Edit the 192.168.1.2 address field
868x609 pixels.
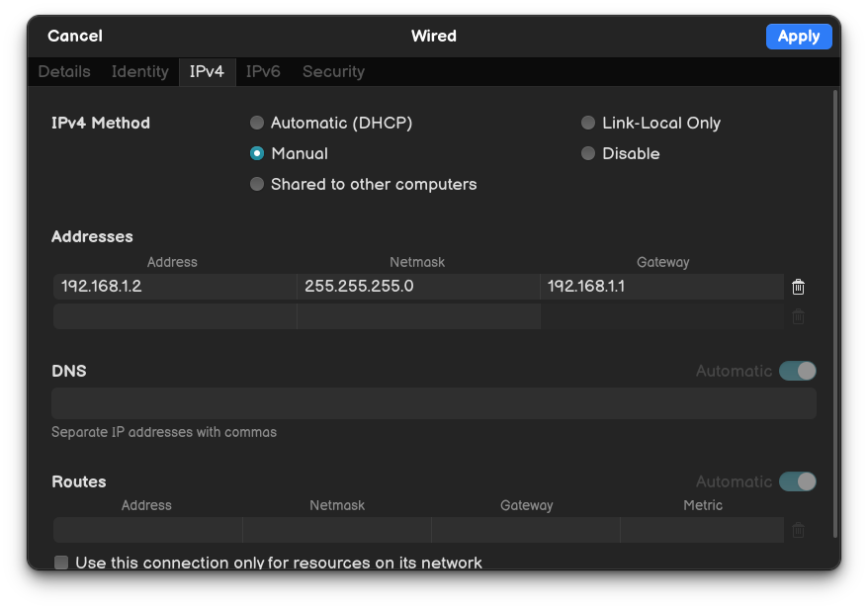(175, 287)
